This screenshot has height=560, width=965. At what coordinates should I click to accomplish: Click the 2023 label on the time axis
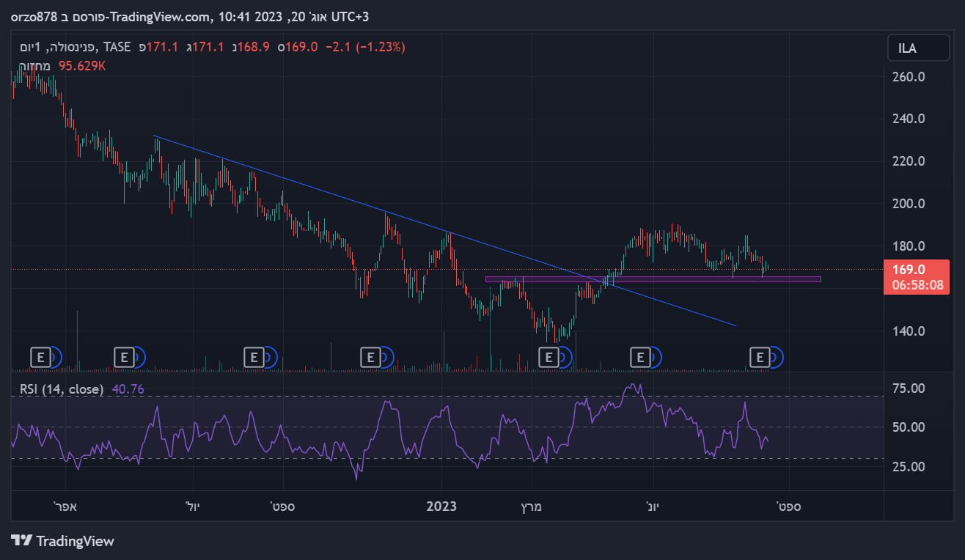(441, 506)
